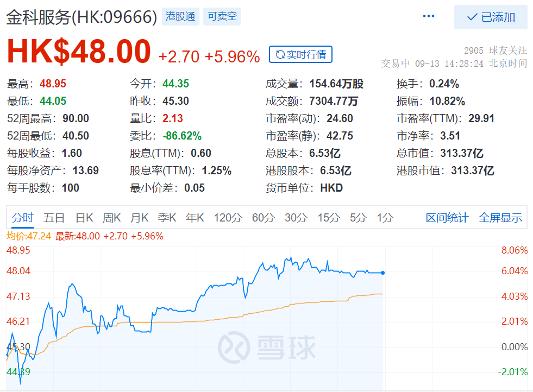
Task: Click the dividend yield 1.25%
Action: click(x=217, y=170)
